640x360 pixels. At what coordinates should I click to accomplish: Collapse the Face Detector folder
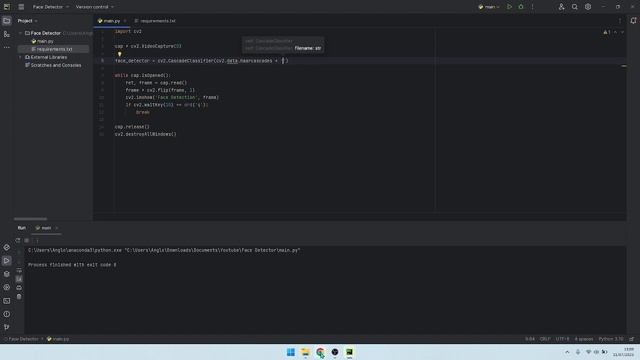[x=20, y=33]
